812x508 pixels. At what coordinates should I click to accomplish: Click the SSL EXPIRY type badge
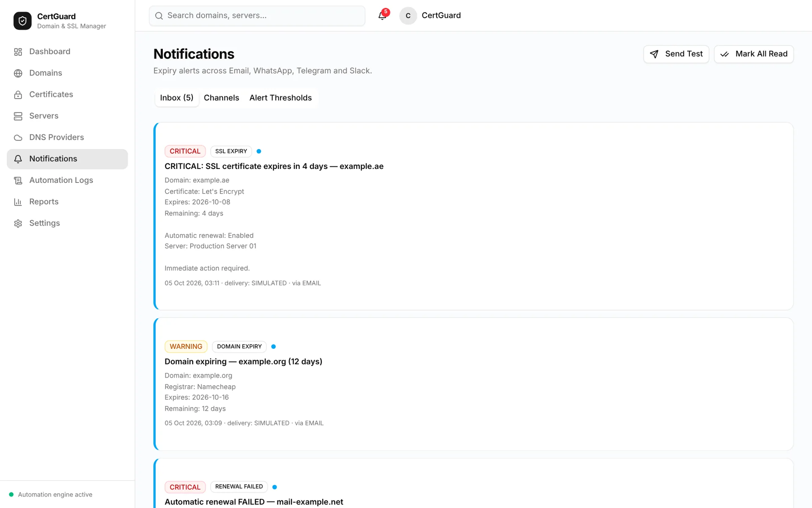click(x=231, y=151)
